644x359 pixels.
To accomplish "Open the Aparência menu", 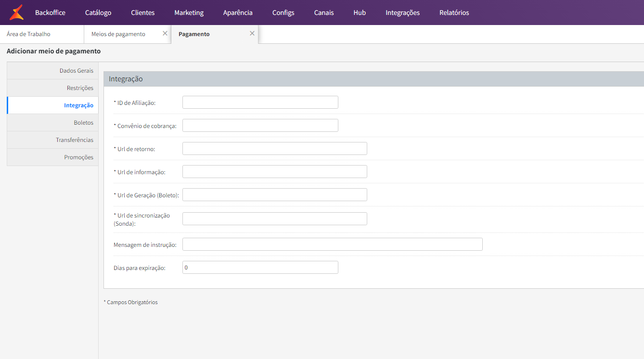I will 238,13.
